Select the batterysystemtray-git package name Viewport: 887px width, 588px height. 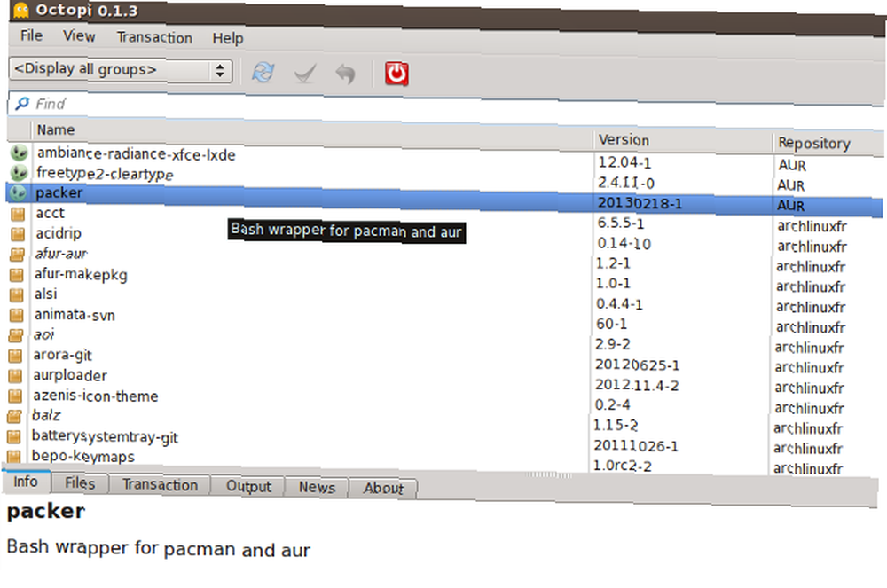pos(105,436)
